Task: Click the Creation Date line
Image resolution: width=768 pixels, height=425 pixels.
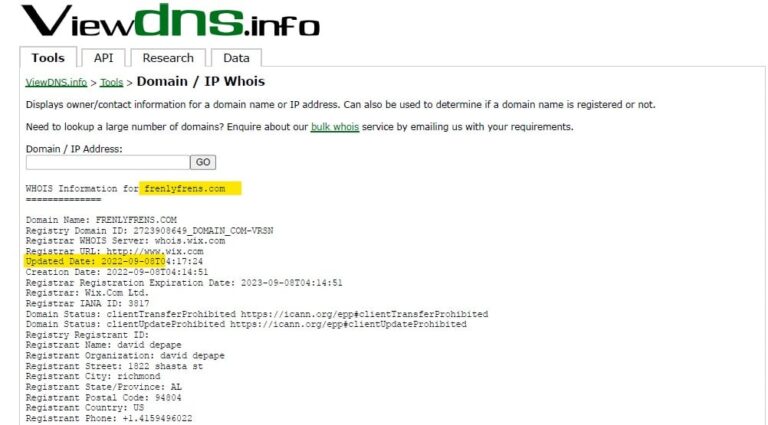Action: pyautogui.click(x=117, y=272)
